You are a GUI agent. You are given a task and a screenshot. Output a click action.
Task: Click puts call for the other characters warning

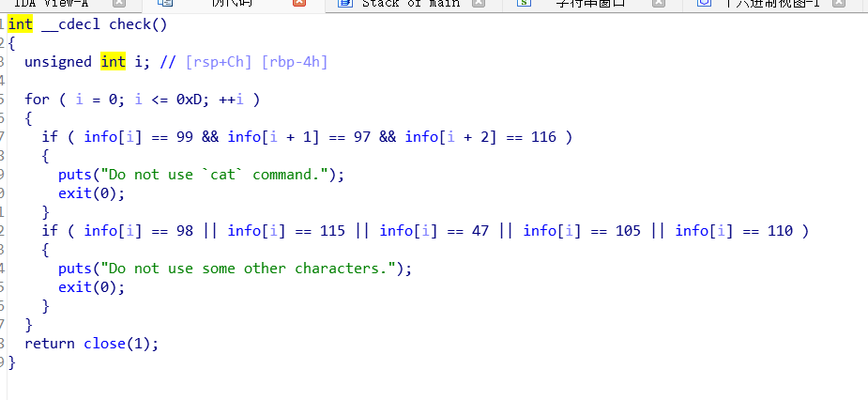pos(75,269)
